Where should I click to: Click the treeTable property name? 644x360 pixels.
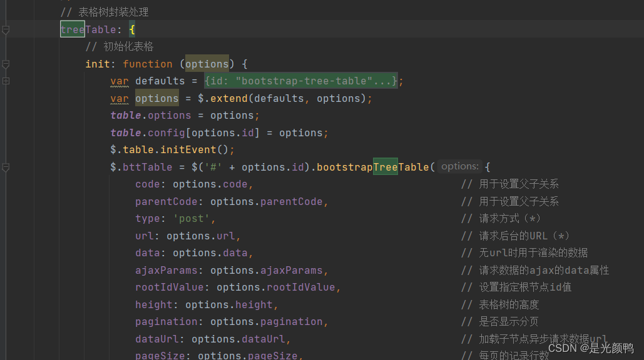(88, 29)
